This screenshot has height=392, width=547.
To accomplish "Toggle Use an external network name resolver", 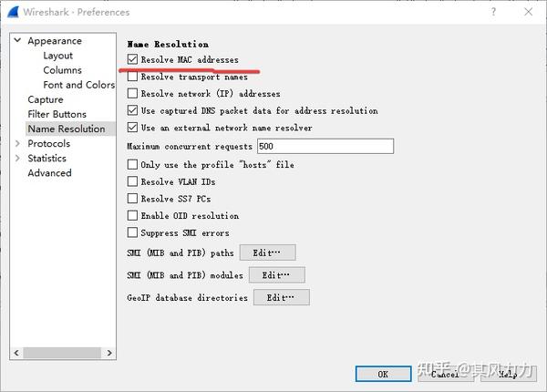I will (132, 128).
